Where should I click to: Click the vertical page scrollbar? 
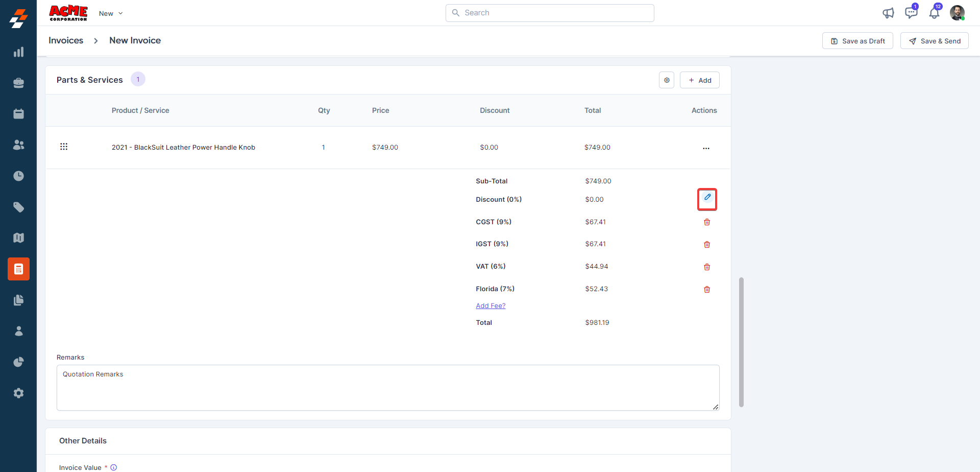click(741, 342)
